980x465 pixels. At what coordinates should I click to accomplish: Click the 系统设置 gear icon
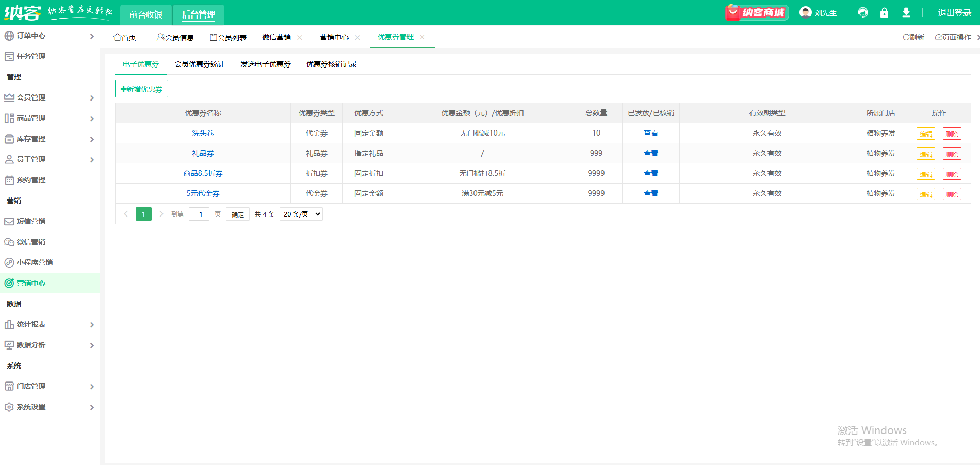click(x=9, y=407)
